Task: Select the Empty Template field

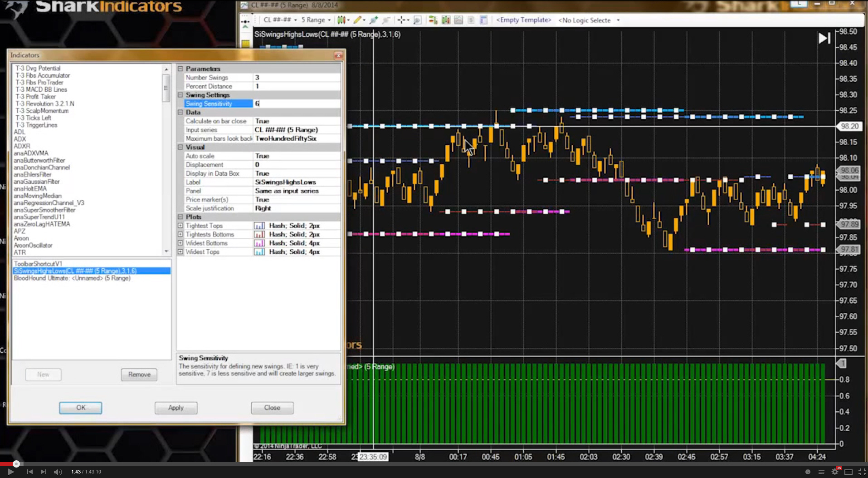Action: coord(523,20)
